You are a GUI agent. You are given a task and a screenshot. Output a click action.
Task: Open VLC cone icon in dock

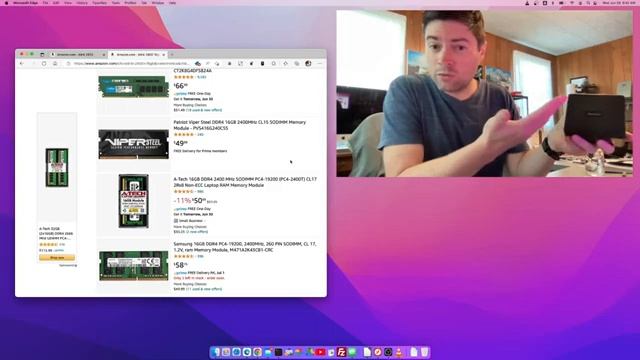[x=399, y=352]
